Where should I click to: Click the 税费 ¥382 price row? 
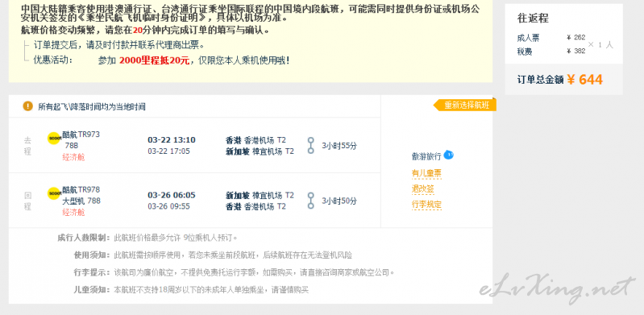pyautogui.click(x=551, y=52)
